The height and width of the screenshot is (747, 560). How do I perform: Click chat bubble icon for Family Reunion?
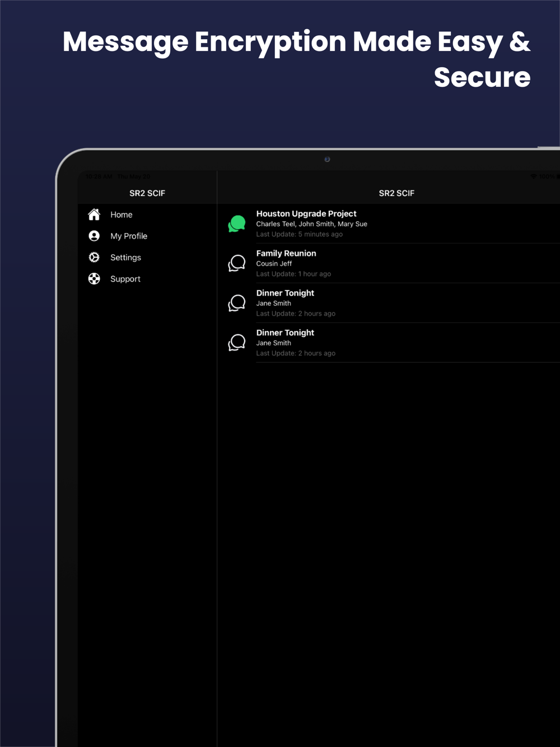click(x=237, y=263)
